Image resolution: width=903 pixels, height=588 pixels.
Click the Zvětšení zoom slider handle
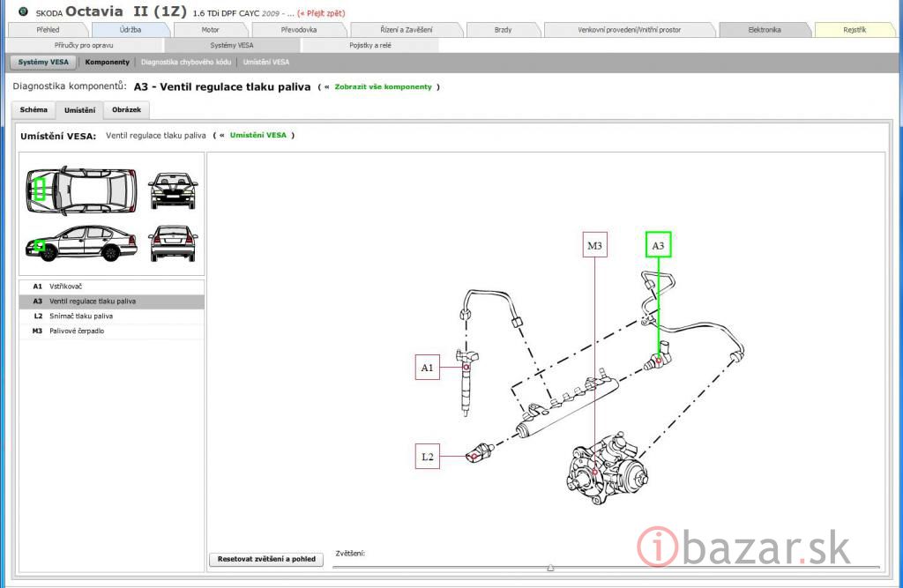550,568
